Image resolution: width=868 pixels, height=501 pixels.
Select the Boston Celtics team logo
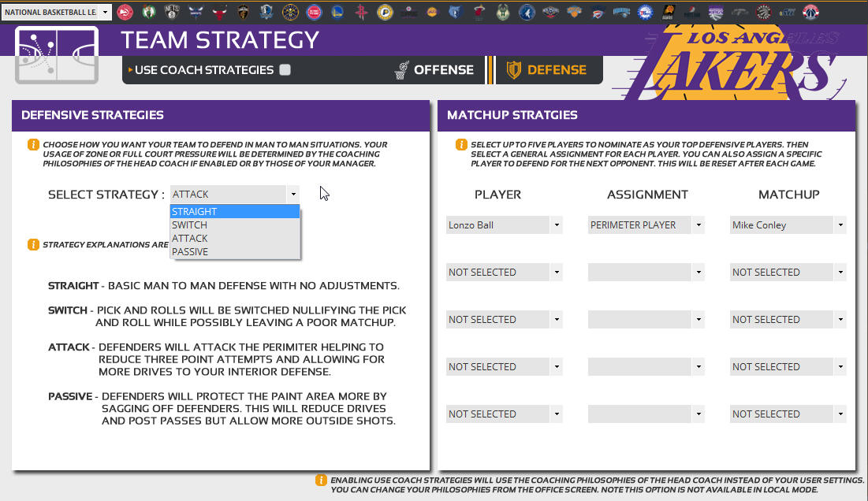pyautogui.click(x=148, y=12)
